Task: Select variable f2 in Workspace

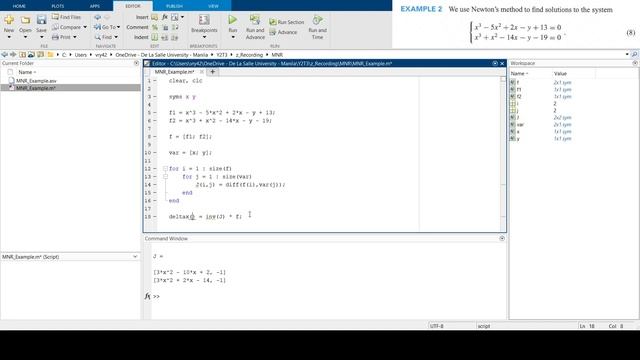Action: (x=519, y=96)
